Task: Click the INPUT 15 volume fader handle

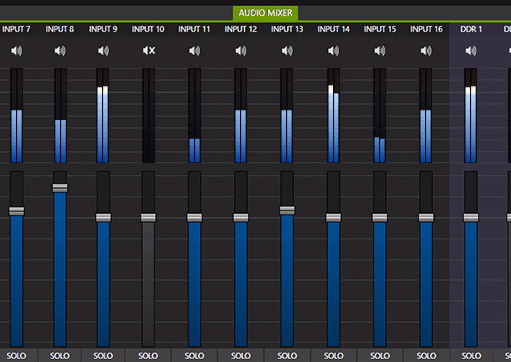Action: point(380,218)
